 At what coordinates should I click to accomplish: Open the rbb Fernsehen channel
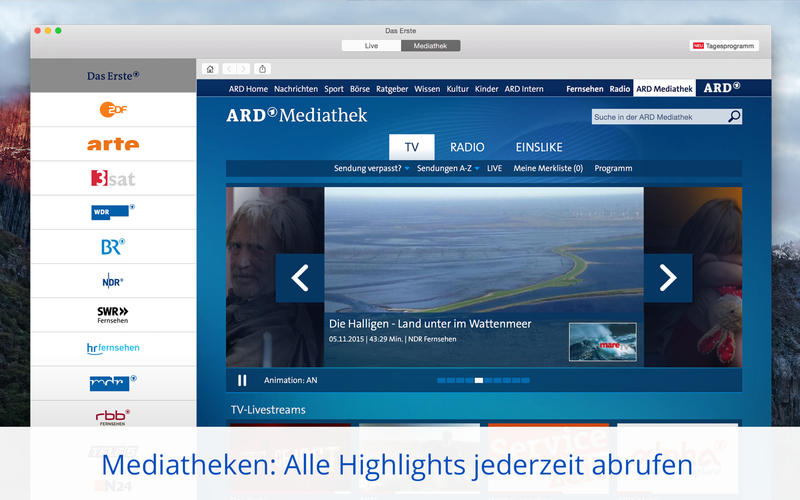coord(113,416)
